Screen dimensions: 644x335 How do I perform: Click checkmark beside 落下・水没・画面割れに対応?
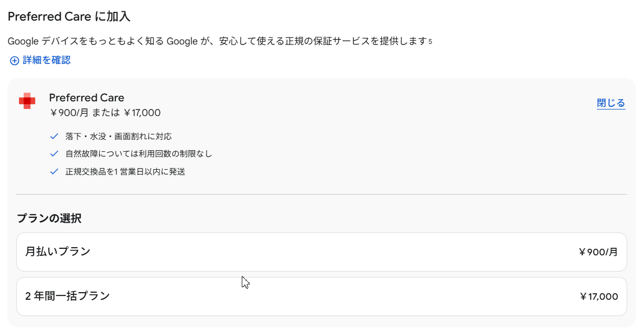54,136
